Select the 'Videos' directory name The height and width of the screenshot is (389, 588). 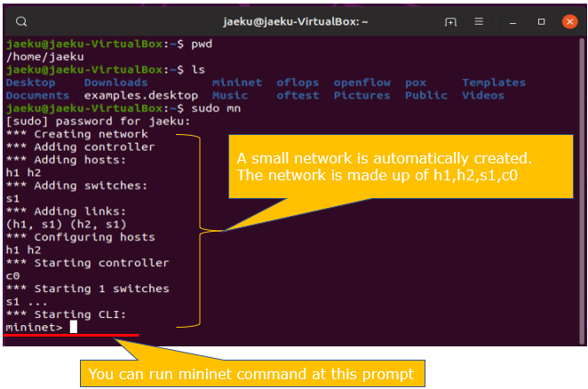483,95
